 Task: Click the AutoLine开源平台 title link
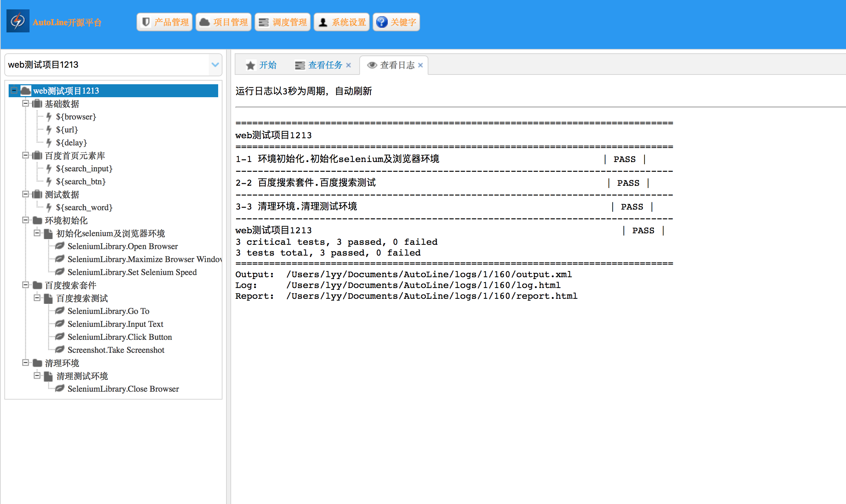tap(67, 22)
